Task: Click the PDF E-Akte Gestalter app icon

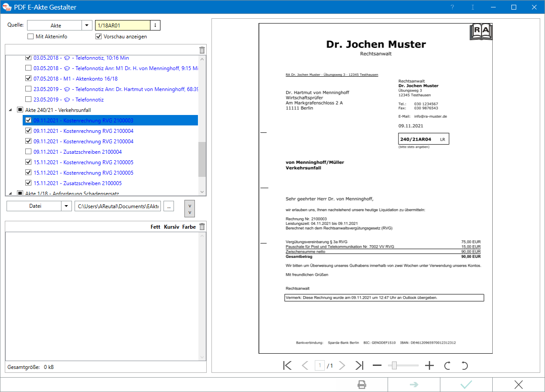Action: pyautogui.click(x=7, y=7)
